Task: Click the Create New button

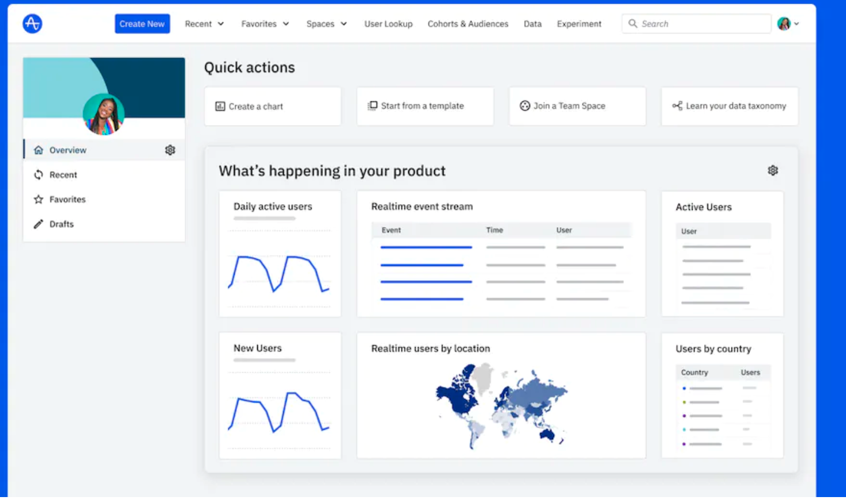Action: pyautogui.click(x=142, y=24)
